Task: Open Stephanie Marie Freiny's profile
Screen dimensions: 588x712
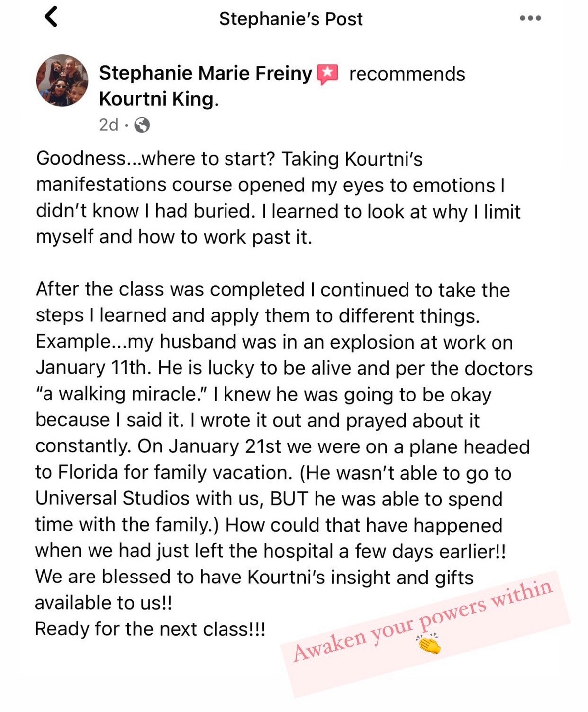Action: pos(205,73)
